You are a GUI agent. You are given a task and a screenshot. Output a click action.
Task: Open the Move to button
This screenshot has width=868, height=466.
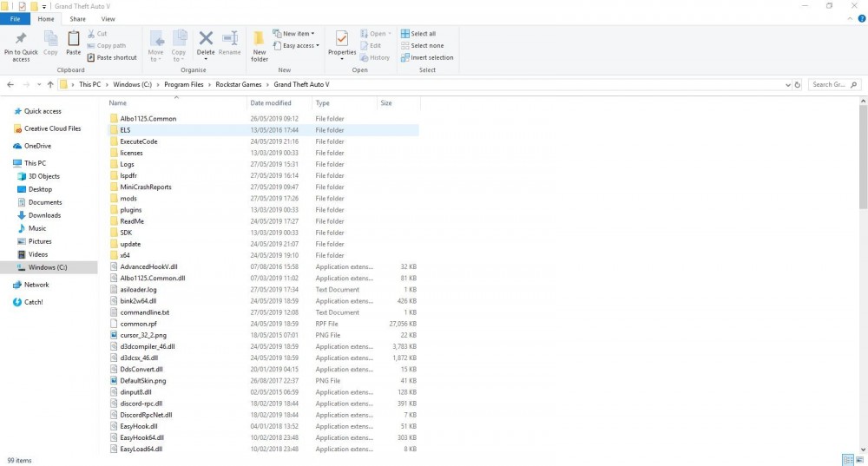(155, 46)
